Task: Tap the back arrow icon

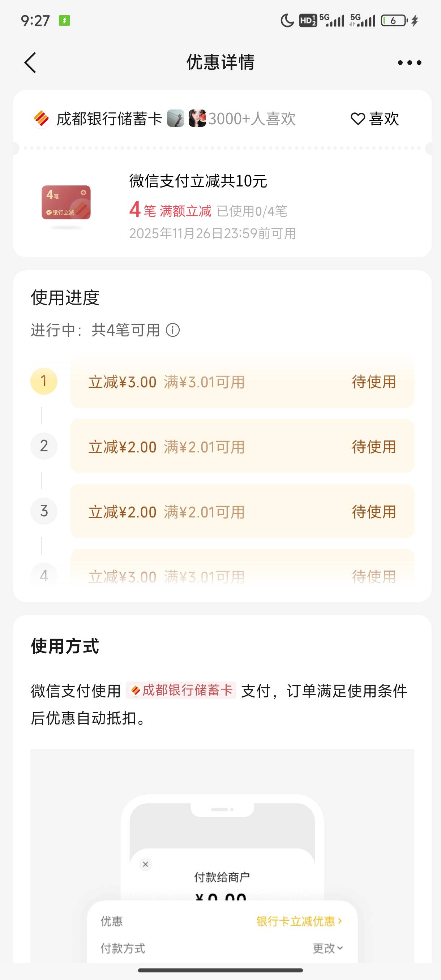Action: pyautogui.click(x=30, y=63)
